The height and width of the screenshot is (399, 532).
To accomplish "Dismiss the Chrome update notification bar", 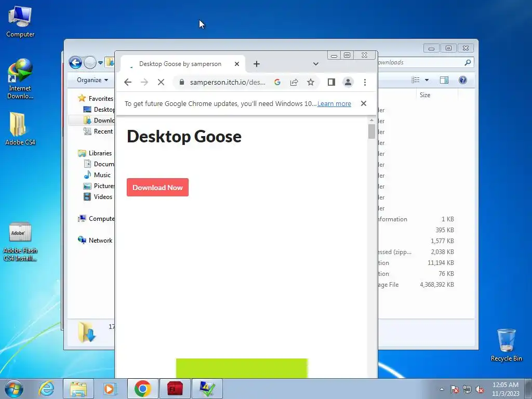I will 363,103.
